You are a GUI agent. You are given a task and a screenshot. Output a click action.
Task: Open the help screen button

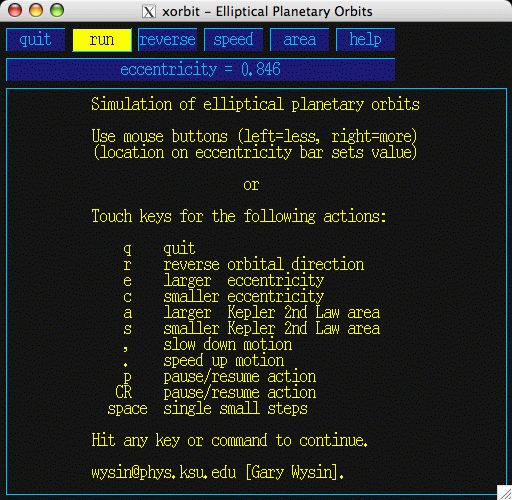[365, 40]
